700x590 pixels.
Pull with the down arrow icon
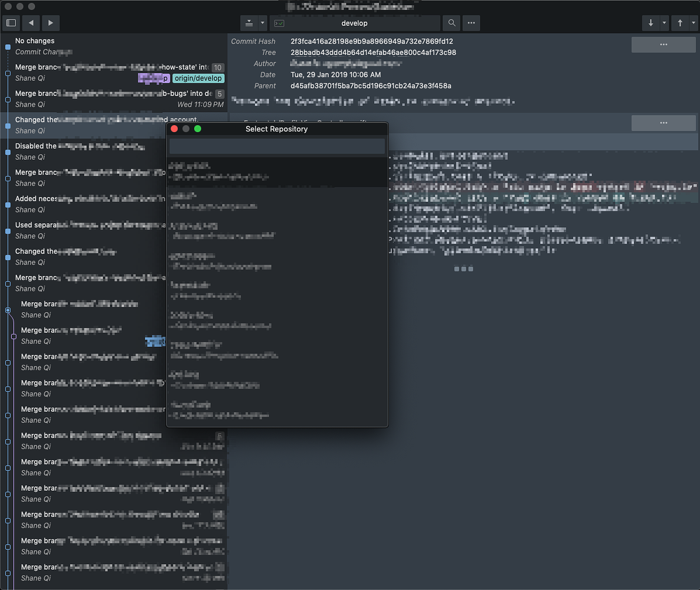(651, 23)
